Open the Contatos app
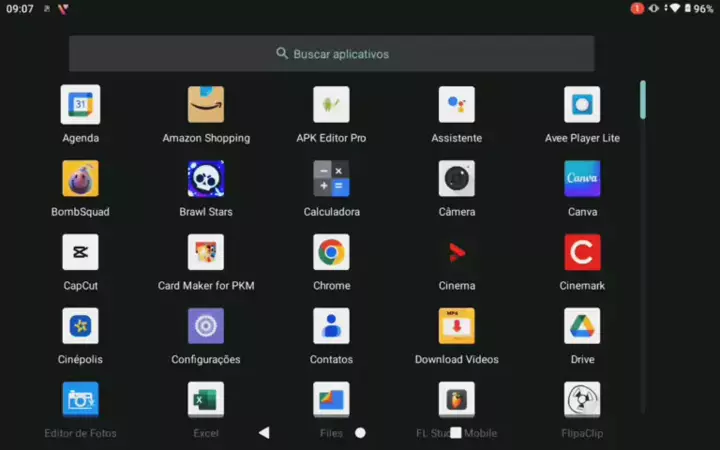The width and height of the screenshot is (720, 450). pos(331,327)
